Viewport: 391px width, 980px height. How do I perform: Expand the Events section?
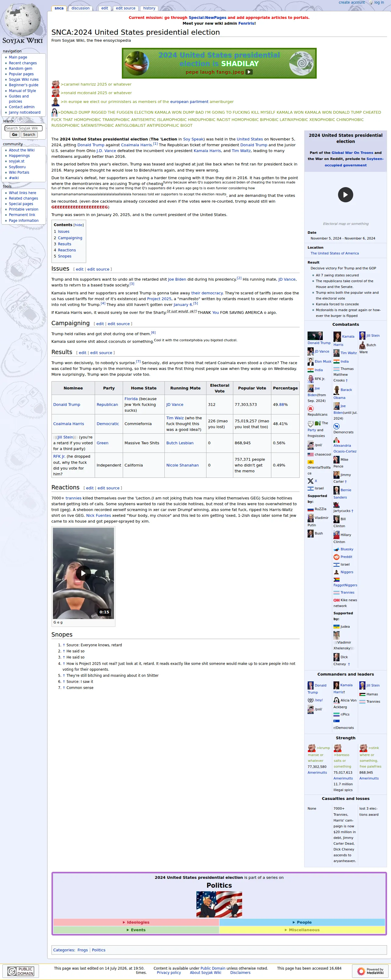tap(136, 930)
